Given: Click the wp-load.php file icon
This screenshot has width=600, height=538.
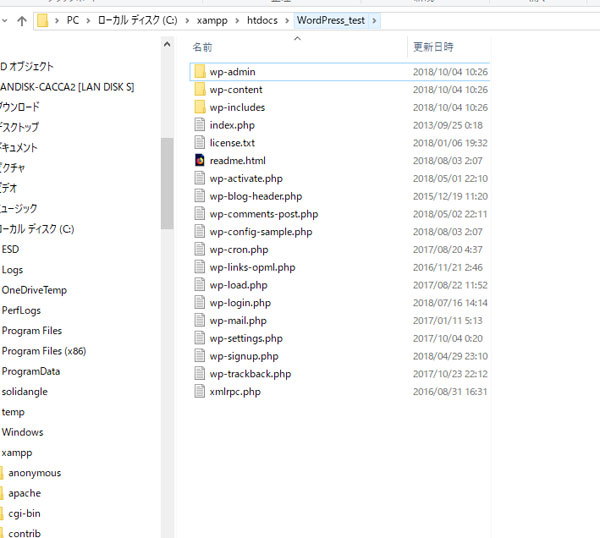Looking at the screenshot, I should coord(199,285).
